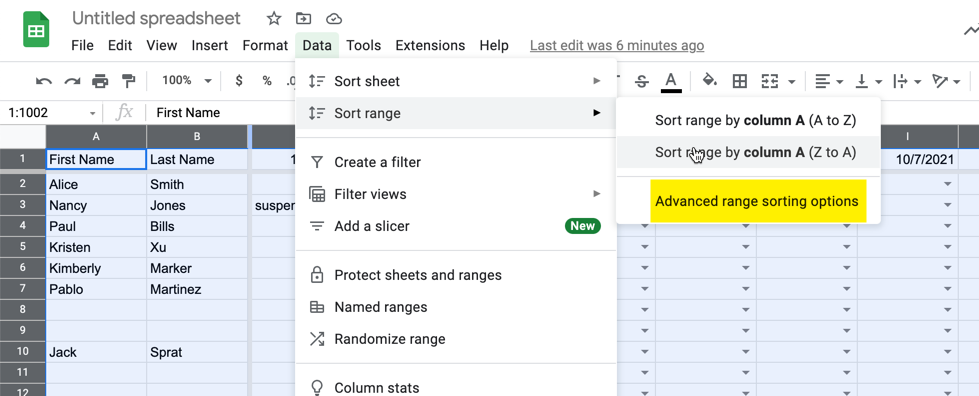Open cell dropdown in column I row 7
This screenshot has height=396, width=979.
[x=948, y=289]
